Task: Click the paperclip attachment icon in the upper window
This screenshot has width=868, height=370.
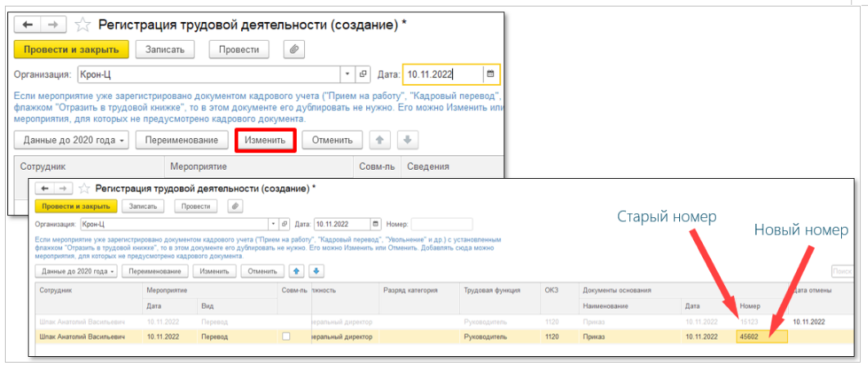Action: 293,50
